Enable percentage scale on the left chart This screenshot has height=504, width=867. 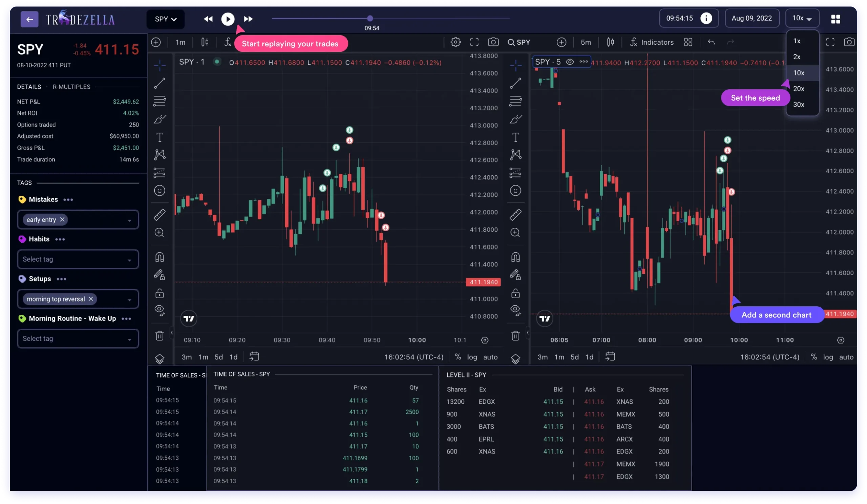458,357
